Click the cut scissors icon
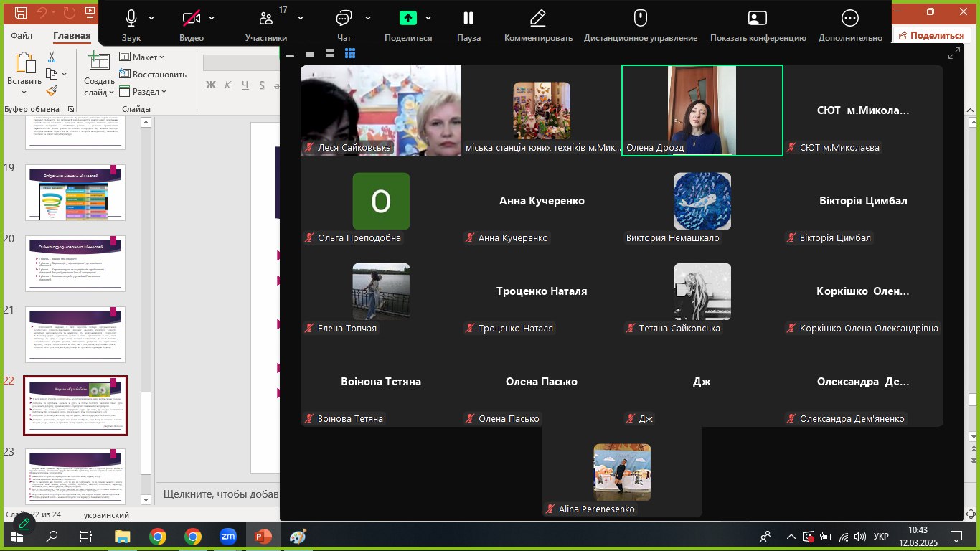The width and height of the screenshot is (980, 551). pyautogui.click(x=52, y=57)
